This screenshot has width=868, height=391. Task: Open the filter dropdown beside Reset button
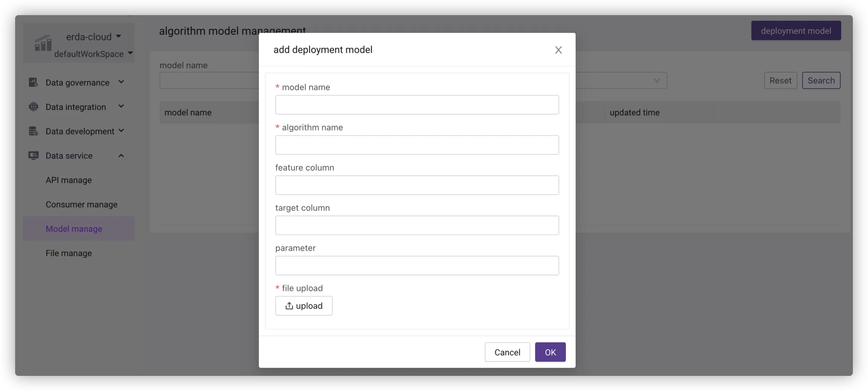pyautogui.click(x=656, y=81)
